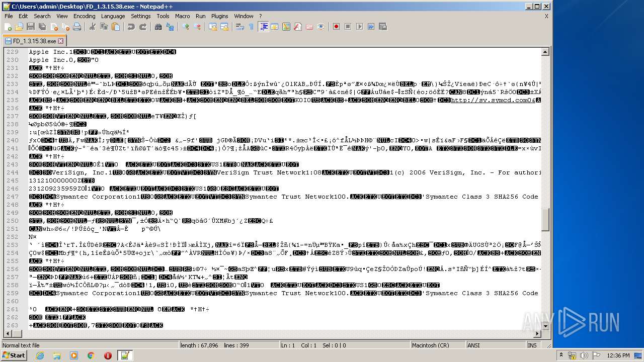Screen dimensions: 644x362
Task: Open the Function List panel icon
Action: click(297, 27)
